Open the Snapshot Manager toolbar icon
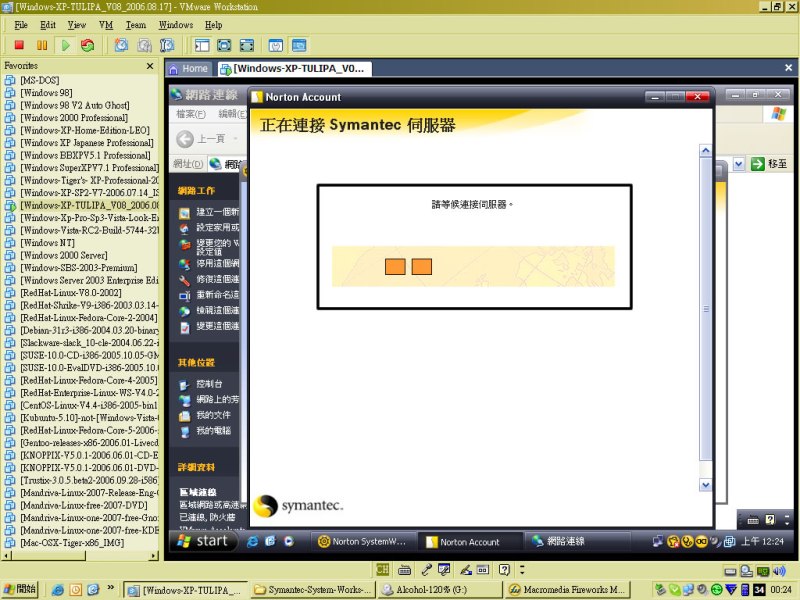The width and height of the screenshot is (800, 600). click(167, 45)
